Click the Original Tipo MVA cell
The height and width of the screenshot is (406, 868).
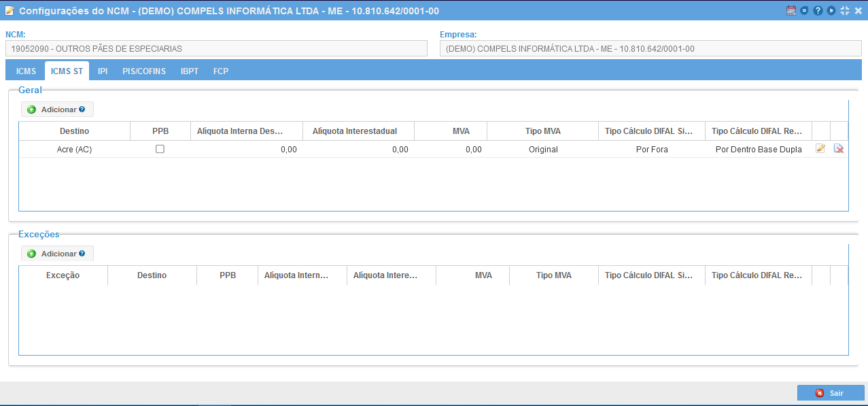tap(543, 150)
